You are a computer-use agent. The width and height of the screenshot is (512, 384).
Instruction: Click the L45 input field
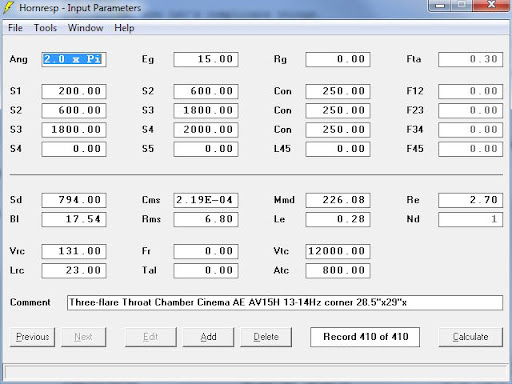[338, 149]
